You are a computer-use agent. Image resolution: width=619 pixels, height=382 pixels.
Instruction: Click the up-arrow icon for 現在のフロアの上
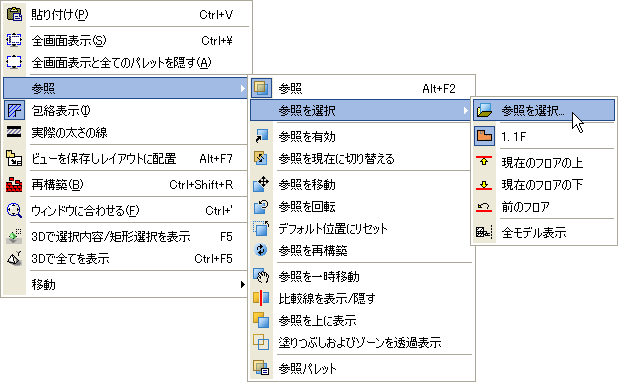[x=484, y=162]
